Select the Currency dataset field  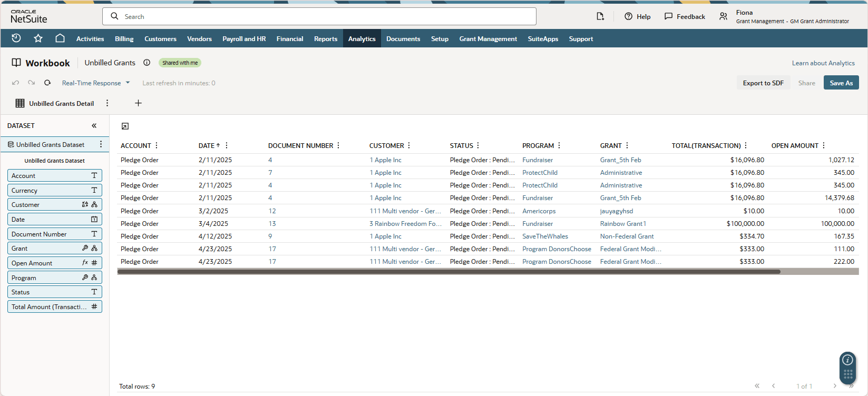[x=55, y=190]
